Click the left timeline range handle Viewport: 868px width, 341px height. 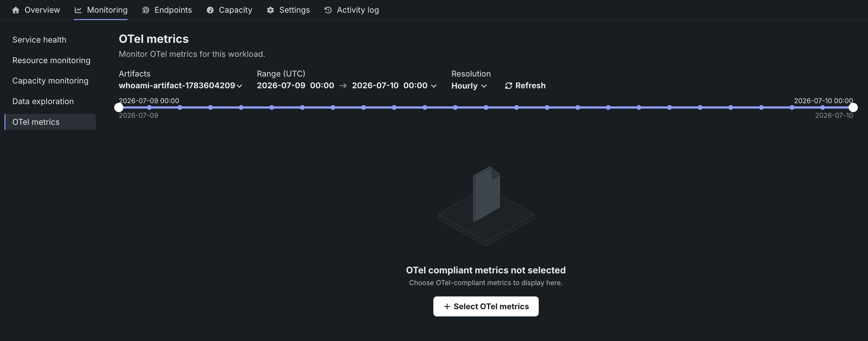[119, 108]
